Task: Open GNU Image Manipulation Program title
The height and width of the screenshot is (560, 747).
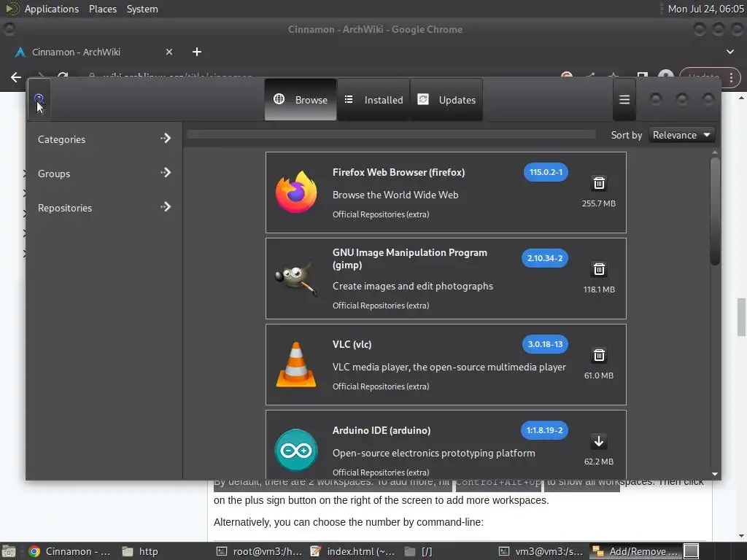Action: point(410,259)
